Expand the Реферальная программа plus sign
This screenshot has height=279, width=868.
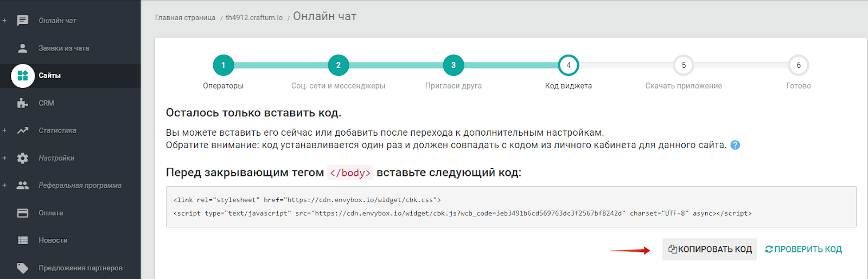[x=4, y=186]
